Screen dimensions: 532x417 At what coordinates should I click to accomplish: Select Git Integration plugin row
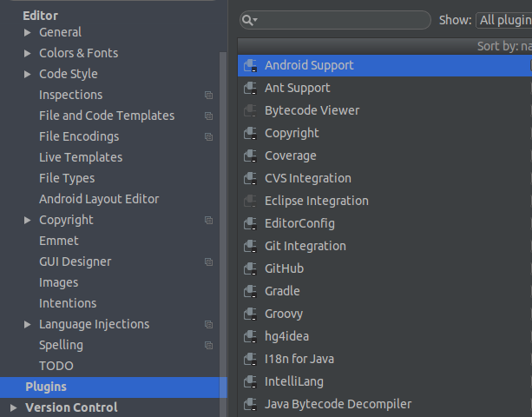point(384,246)
